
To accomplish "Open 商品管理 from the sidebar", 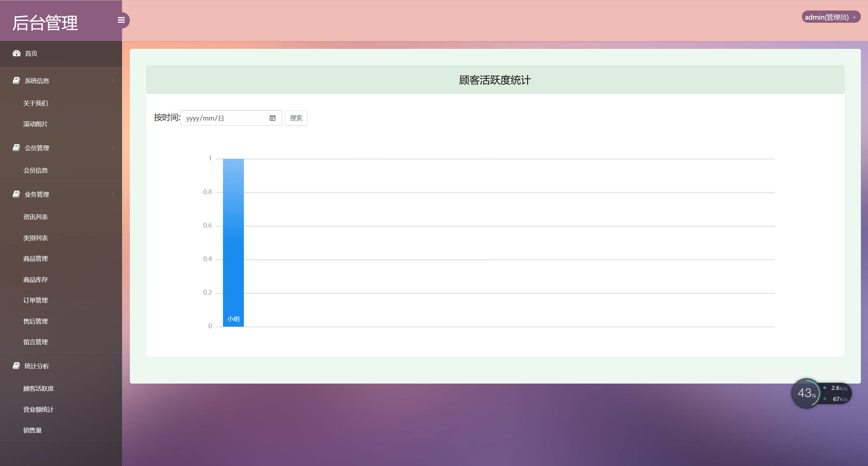I will click(35, 258).
